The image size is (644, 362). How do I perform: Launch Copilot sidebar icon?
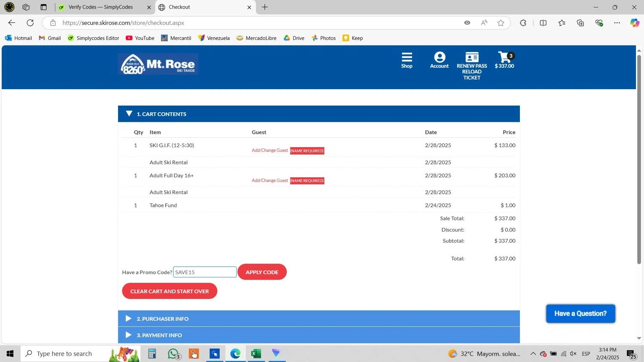click(635, 23)
